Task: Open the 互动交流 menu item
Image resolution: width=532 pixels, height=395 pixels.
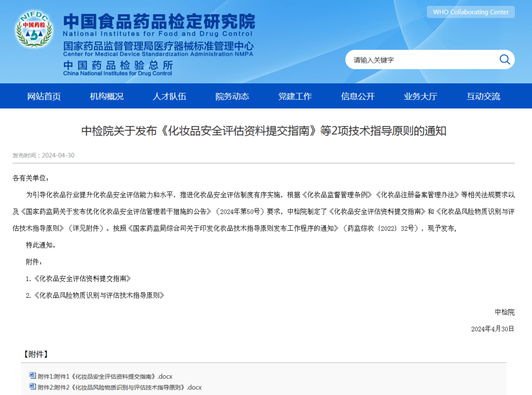Action: click(483, 96)
